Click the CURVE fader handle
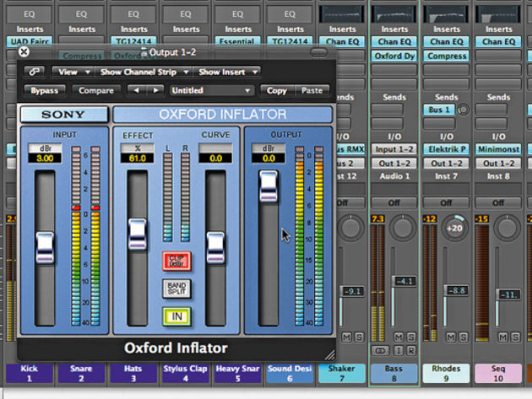 (x=215, y=247)
